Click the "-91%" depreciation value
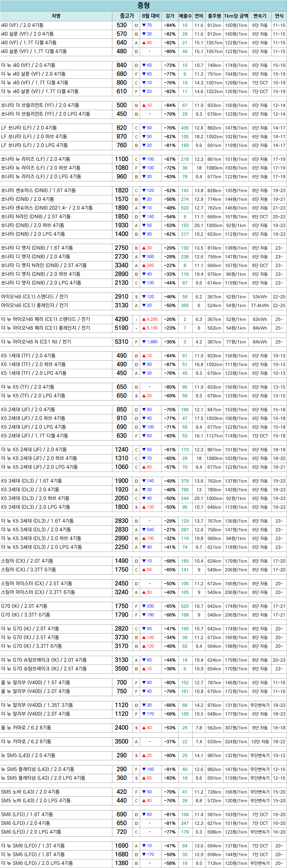Viewport: 287px width, 868px height. click(170, 769)
